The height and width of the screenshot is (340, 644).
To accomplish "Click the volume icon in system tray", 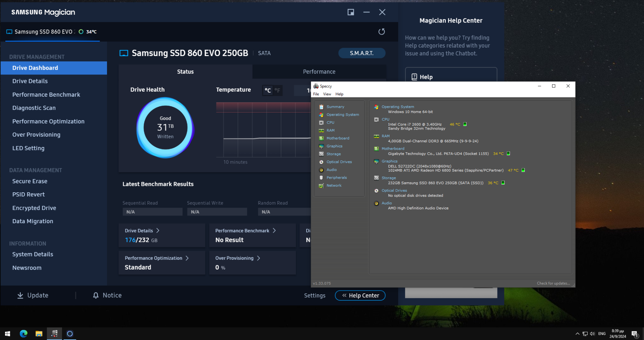I will tap(592, 334).
